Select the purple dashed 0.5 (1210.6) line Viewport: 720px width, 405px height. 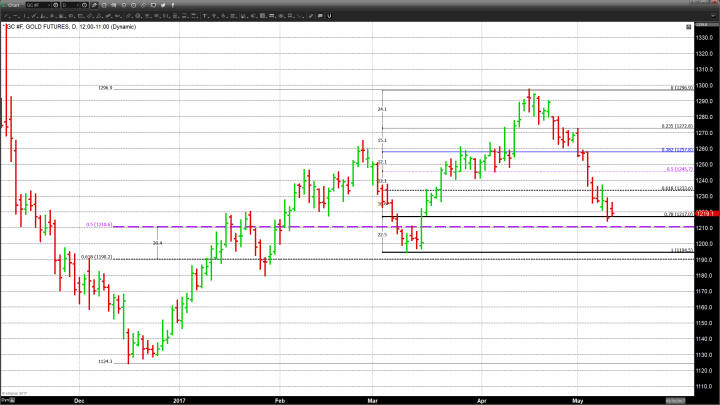click(300, 226)
